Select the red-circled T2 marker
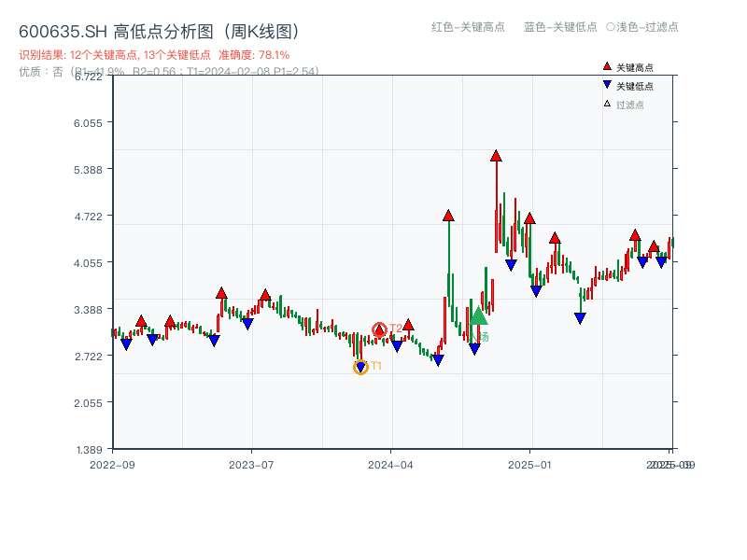Screen dimensions: 747x560 tap(380, 329)
